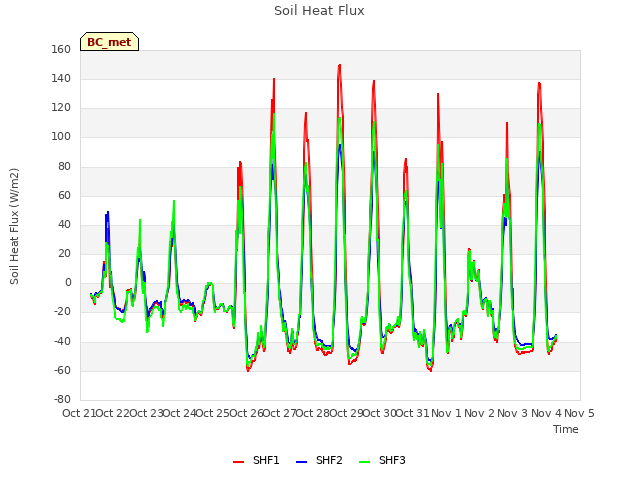Screen dimensions: 640x480
Task: Click the Oct 29 x-axis label
Action: click(x=346, y=413)
